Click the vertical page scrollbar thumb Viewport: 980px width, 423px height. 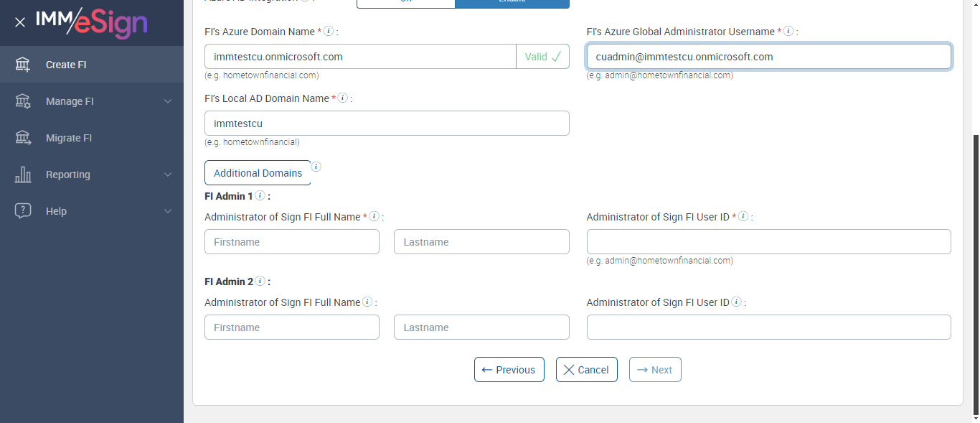[976, 273]
